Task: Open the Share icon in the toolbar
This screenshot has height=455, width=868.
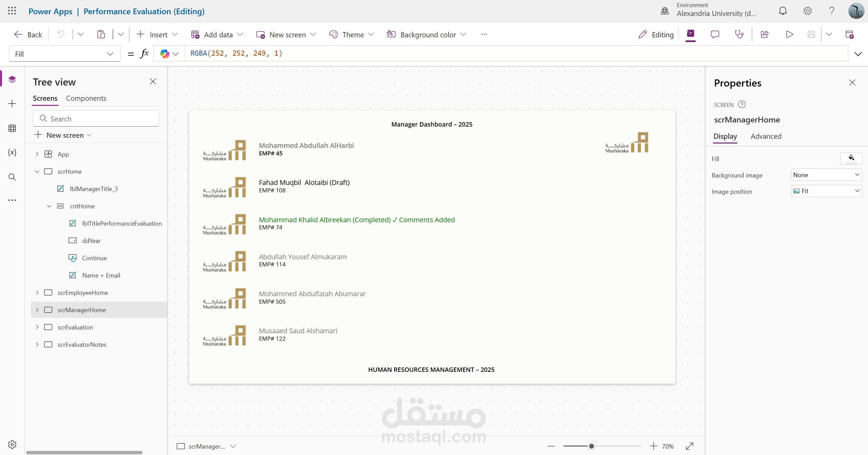Action: tap(765, 34)
